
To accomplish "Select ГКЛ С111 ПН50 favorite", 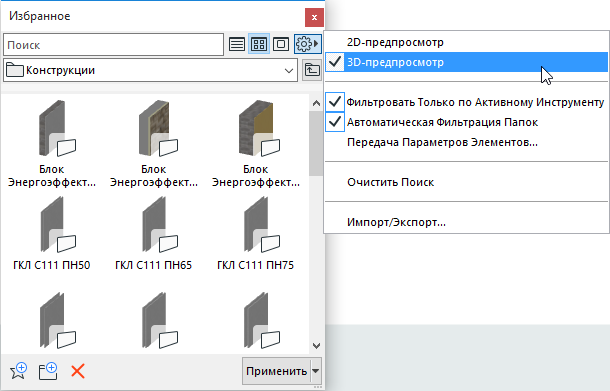I will click(x=52, y=233).
